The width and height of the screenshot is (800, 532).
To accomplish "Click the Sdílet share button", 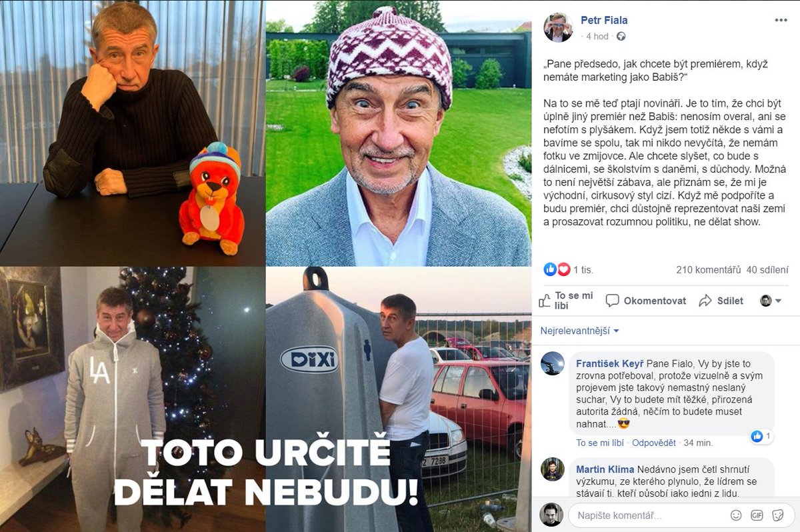I will pos(721,301).
